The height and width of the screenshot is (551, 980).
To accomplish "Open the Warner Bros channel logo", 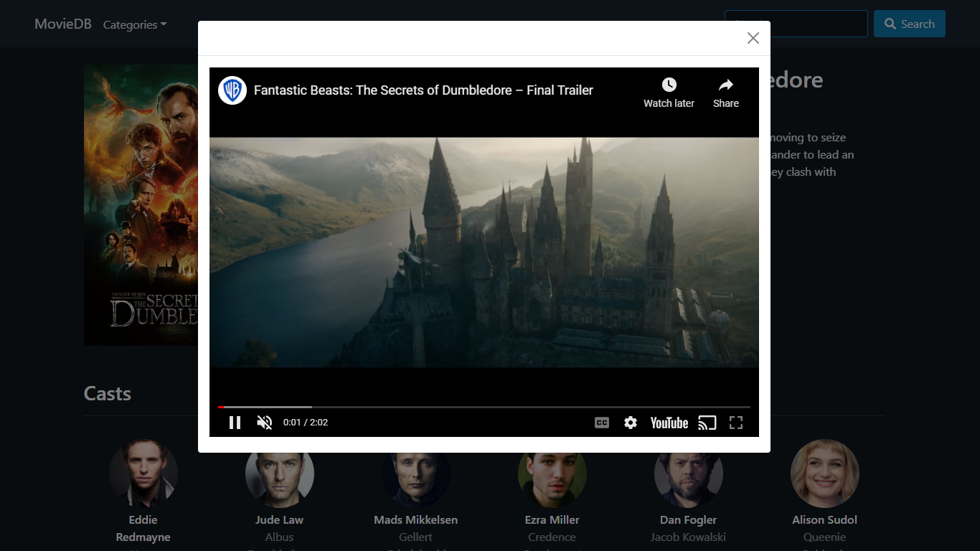I will click(232, 90).
